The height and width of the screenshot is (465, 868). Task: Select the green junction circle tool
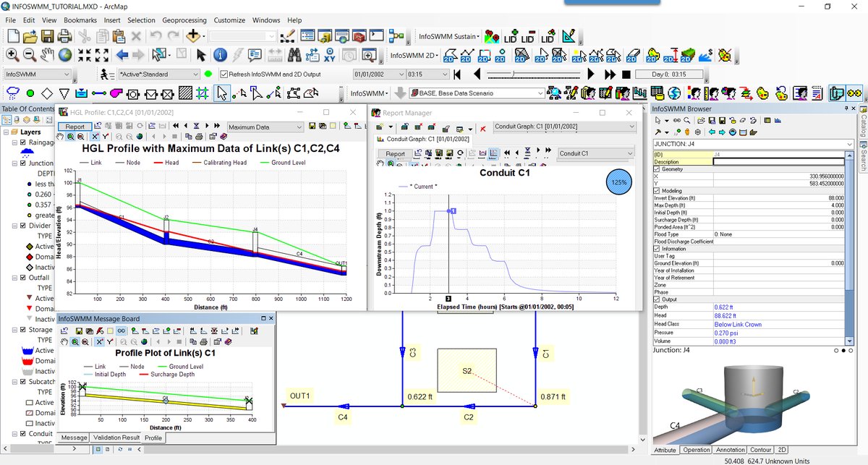(x=30, y=93)
